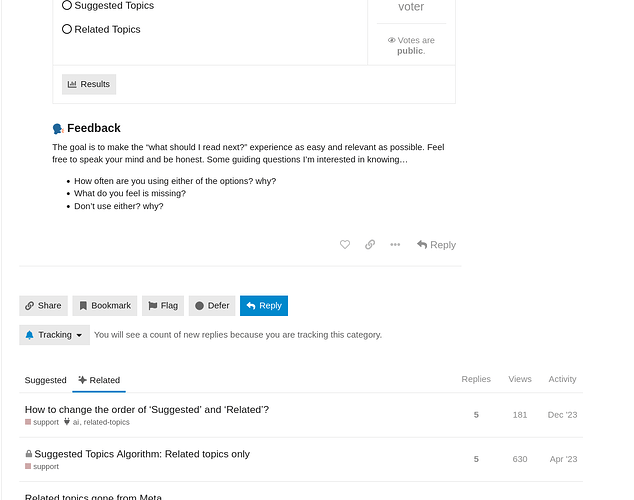Open the post's more actions ellipsis
Image resolution: width=634 pixels, height=500 pixels.
pyautogui.click(x=395, y=245)
